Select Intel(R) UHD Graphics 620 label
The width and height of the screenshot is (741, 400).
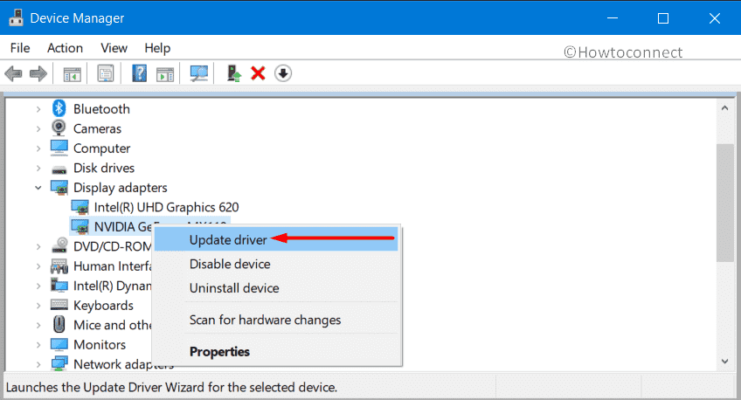coord(166,207)
